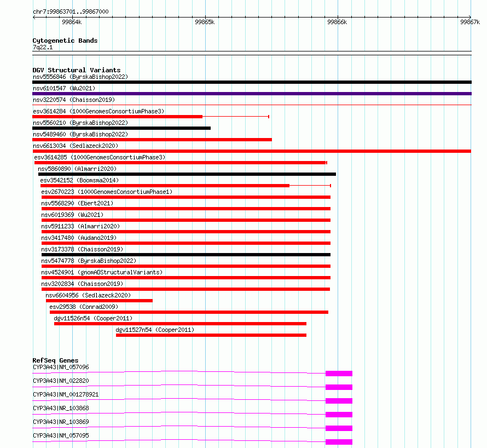Click the 99866k ruler tick label
487x448 pixels.
337,22
